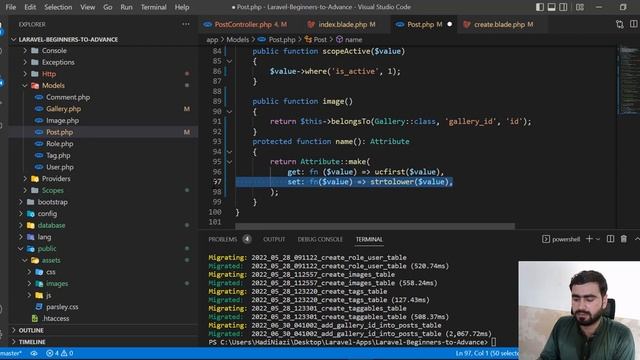
Task: Split the editor right
Action: click(x=634, y=24)
